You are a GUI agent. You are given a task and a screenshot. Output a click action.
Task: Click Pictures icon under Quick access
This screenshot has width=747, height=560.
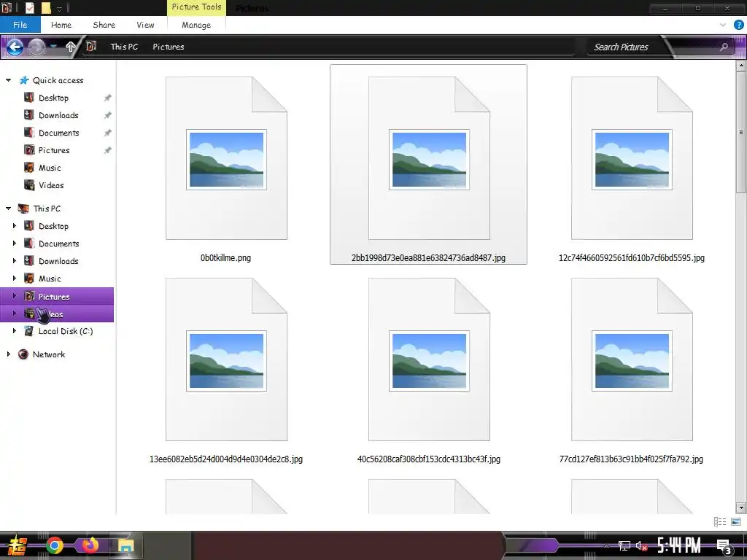click(29, 150)
